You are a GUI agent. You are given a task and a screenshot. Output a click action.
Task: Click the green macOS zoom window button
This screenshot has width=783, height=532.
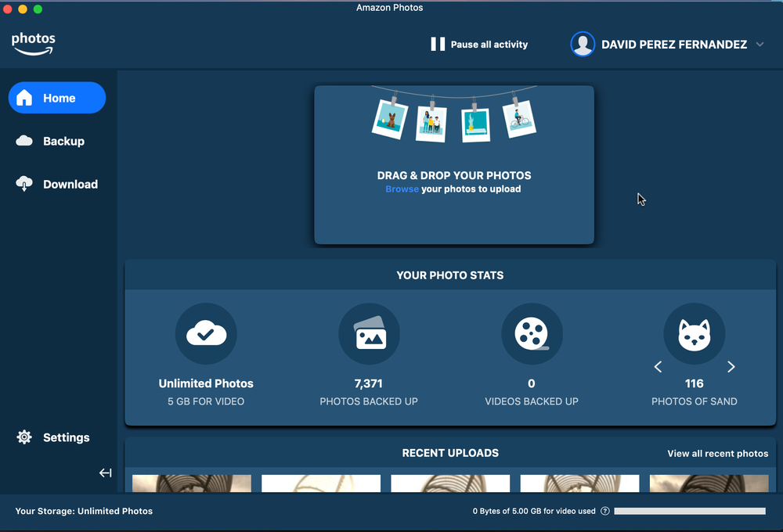38,9
